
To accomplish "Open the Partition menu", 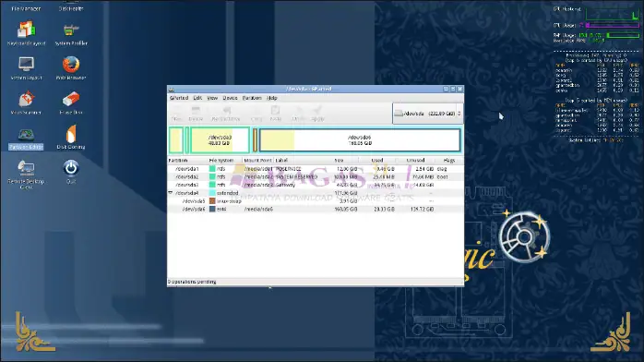I will point(252,98).
